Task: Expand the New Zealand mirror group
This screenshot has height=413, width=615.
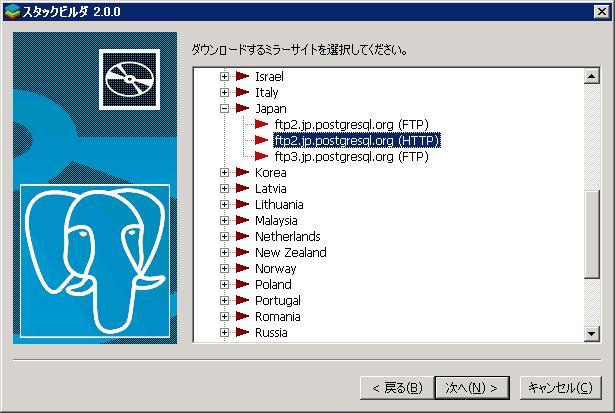Action: 224,253
